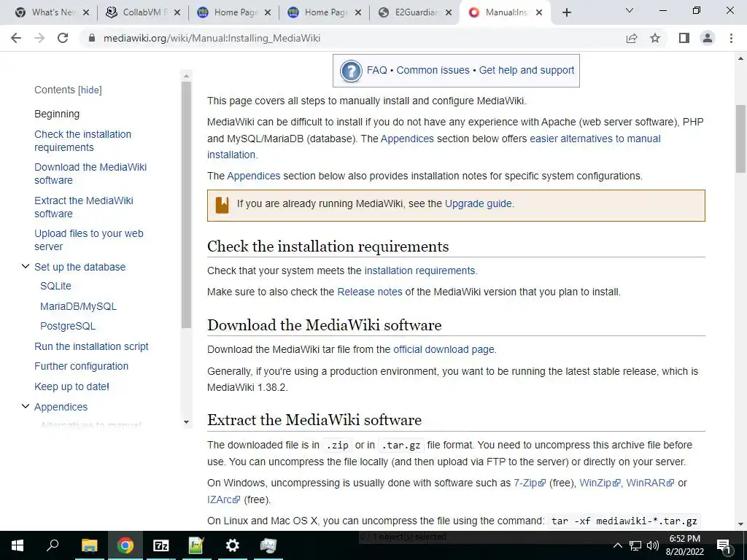Viewport: 747px width, 560px height.
Task: Reload the current page
Action: click(x=63, y=38)
